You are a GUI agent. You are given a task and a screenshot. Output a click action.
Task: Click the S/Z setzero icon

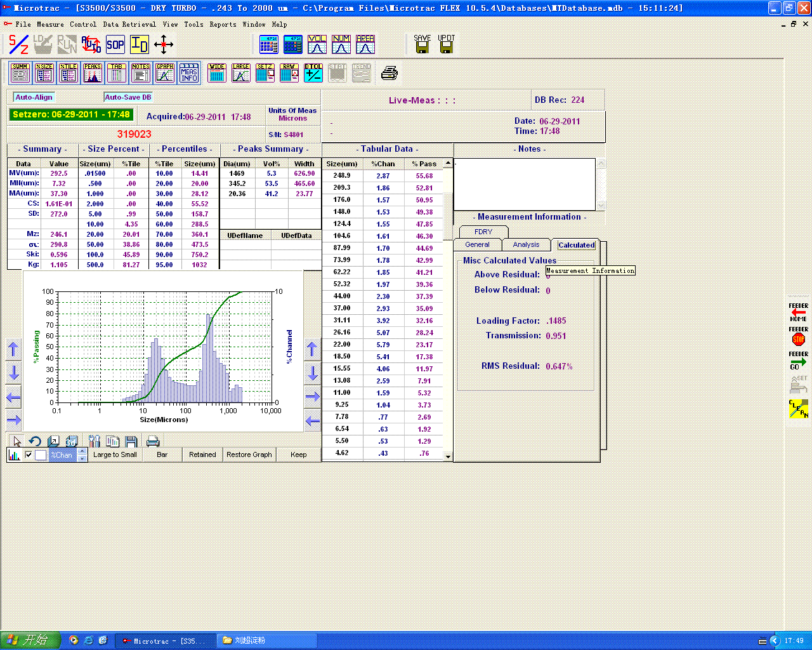[18, 44]
